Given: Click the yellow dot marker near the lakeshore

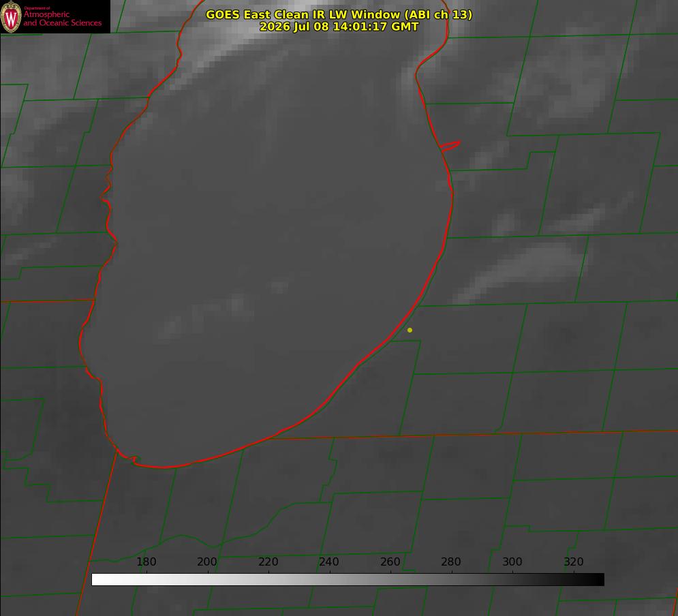Looking at the screenshot, I should (x=410, y=330).
